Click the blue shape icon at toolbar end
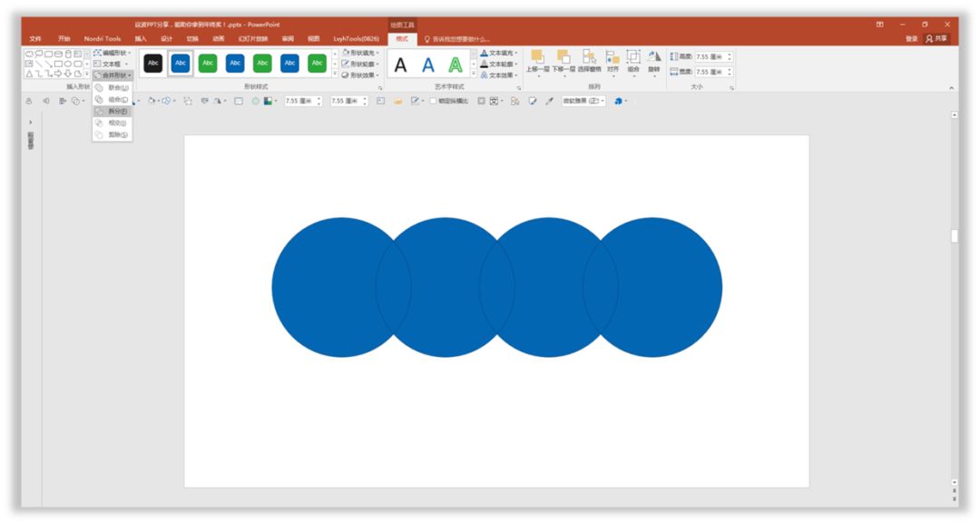 tap(619, 101)
